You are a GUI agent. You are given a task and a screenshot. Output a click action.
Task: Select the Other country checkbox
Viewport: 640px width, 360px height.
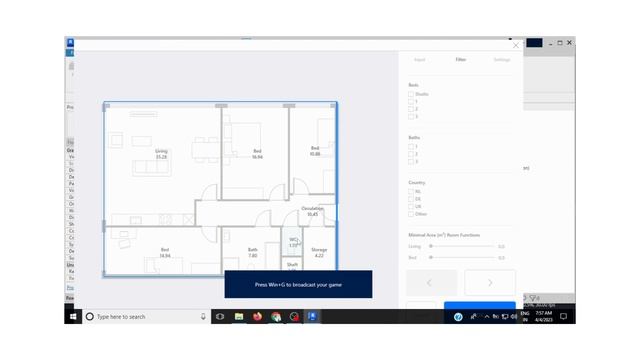point(411,214)
